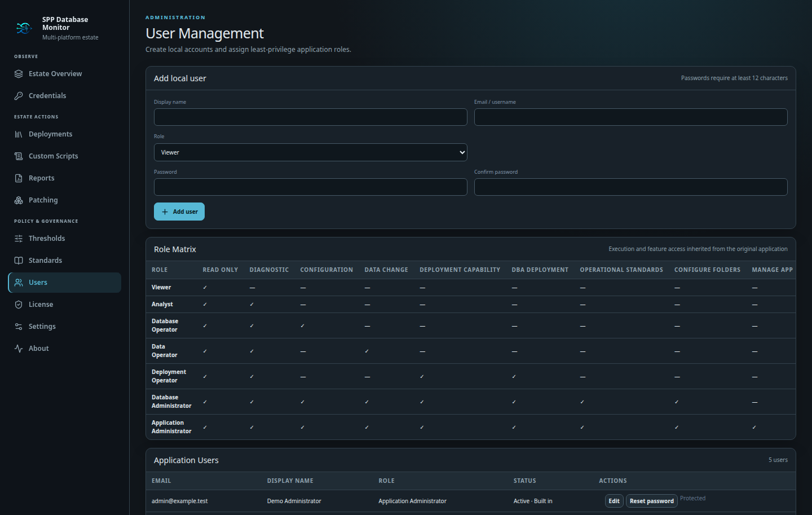Navigate to Standards
The height and width of the screenshot is (515, 812).
click(x=64, y=261)
